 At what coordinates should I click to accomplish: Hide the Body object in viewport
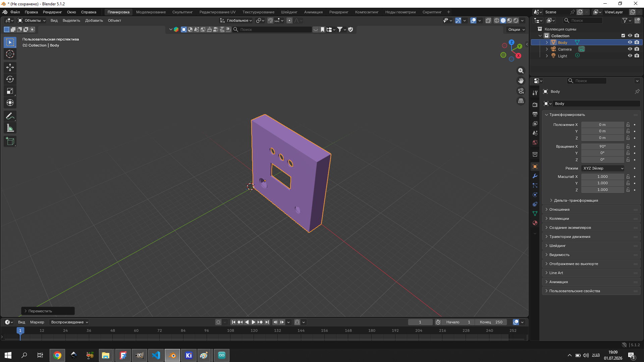(x=630, y=42)
